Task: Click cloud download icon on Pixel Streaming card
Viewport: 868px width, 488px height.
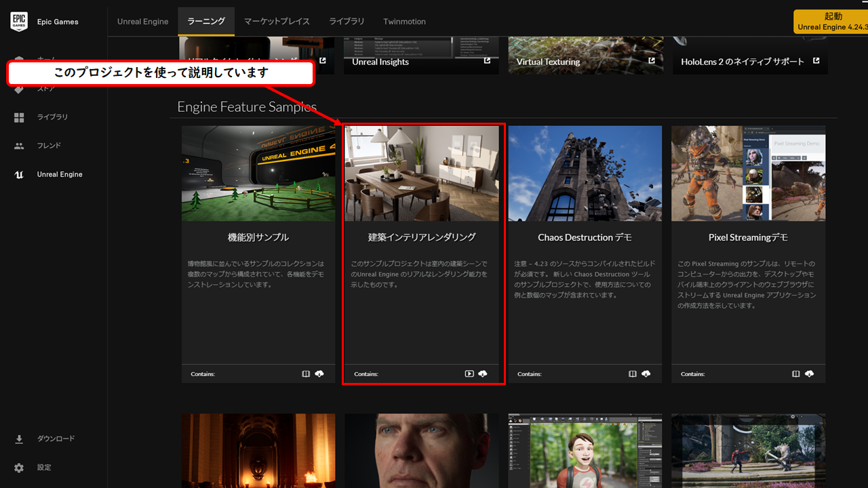Action: tap(810, 373)
